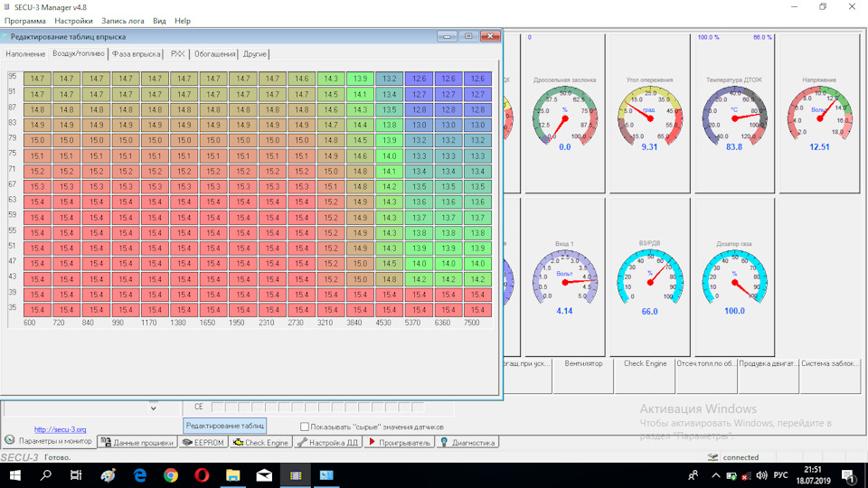This screenshot has height=488, width=868.
Task: Click the Дозатор газа gauge
Action: point(734,277)
